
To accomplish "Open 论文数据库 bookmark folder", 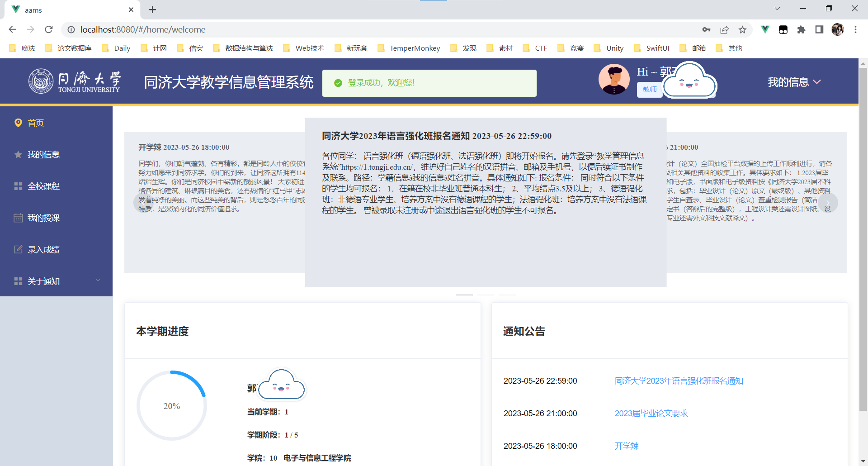I will [x=68, y=48].
